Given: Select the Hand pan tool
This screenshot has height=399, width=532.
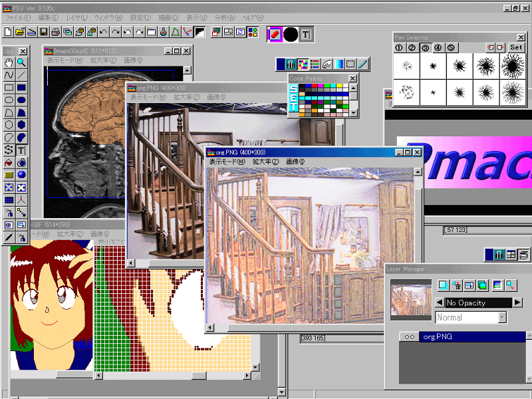Looking at the screenshot, I should pos(9,63).
